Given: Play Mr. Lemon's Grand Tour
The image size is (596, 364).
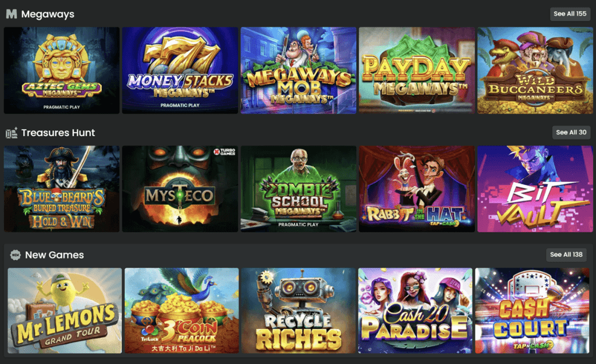Looking at the screenshot, I should tap(65, 311).
